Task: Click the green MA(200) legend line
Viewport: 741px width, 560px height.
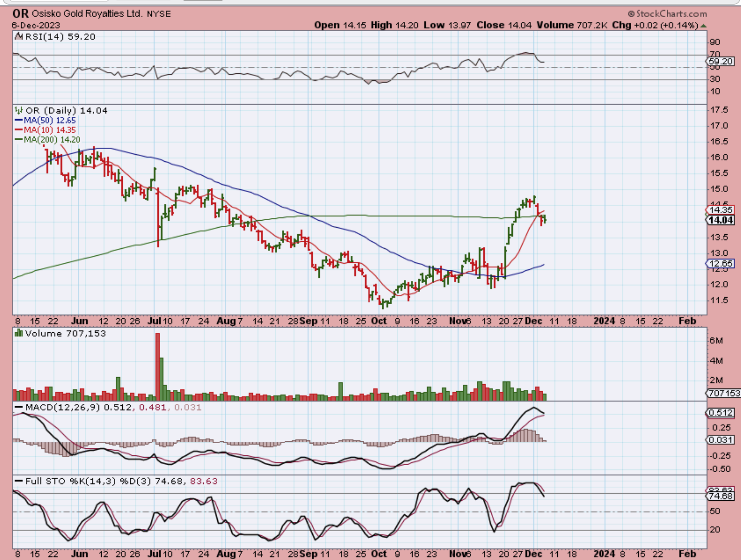Action: pyautogui.click(x=18, y=139)
